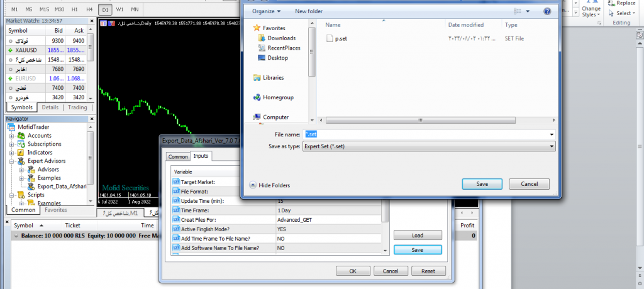
Task: Click the Ask column header in Market Watch
Action: point(79,30)
